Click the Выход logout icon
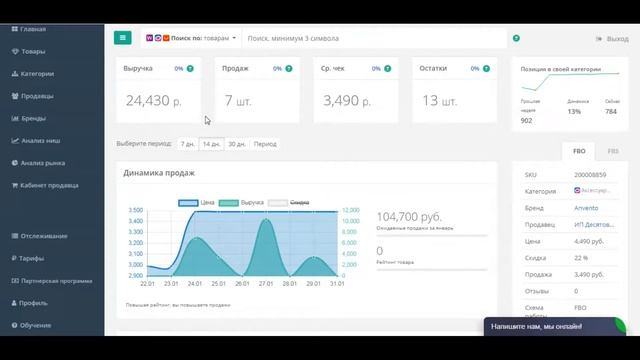This screenshot has width=640, height=360. [599, 39]
